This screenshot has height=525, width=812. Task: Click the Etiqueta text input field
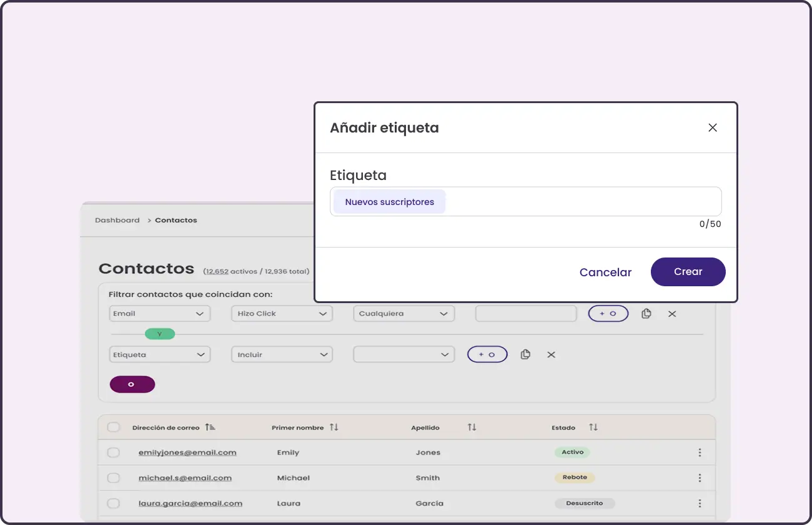tap(581, 202)
